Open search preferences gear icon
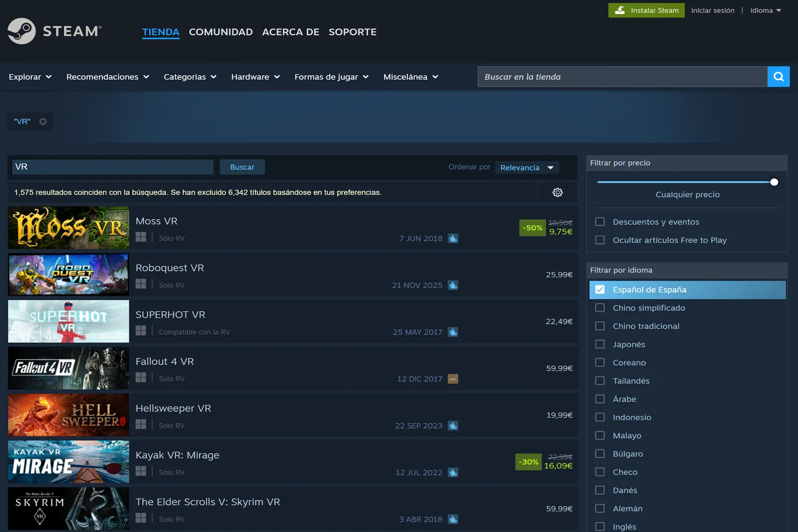 557,192
